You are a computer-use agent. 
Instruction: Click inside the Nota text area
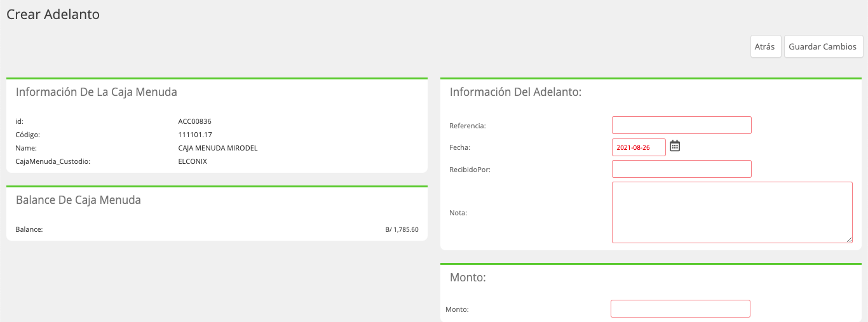tap(732, 212)
